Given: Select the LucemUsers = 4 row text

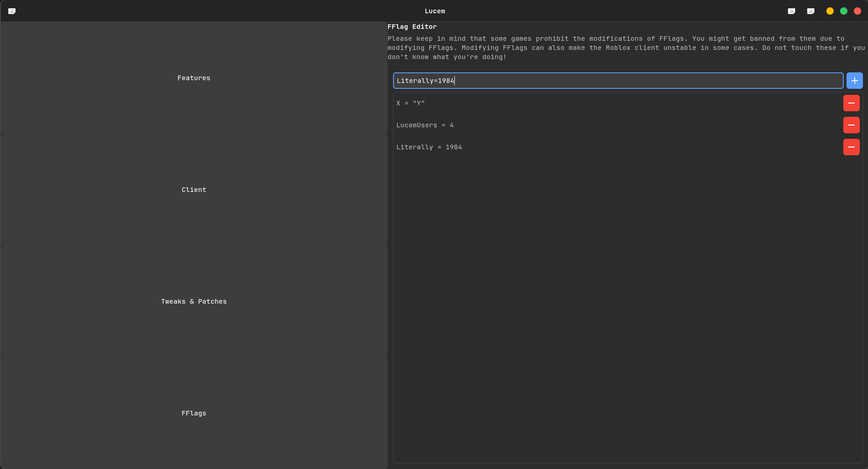Looking at the screenshot, I should tap(425, 125).
